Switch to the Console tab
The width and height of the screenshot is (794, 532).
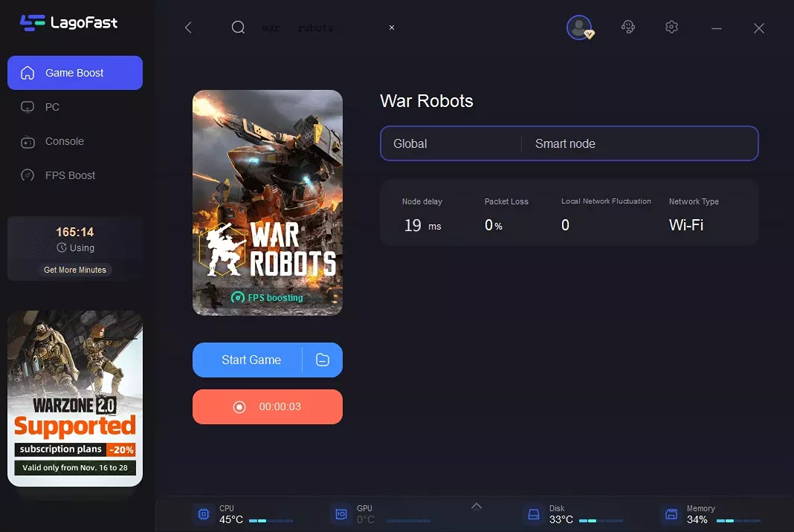75,142
